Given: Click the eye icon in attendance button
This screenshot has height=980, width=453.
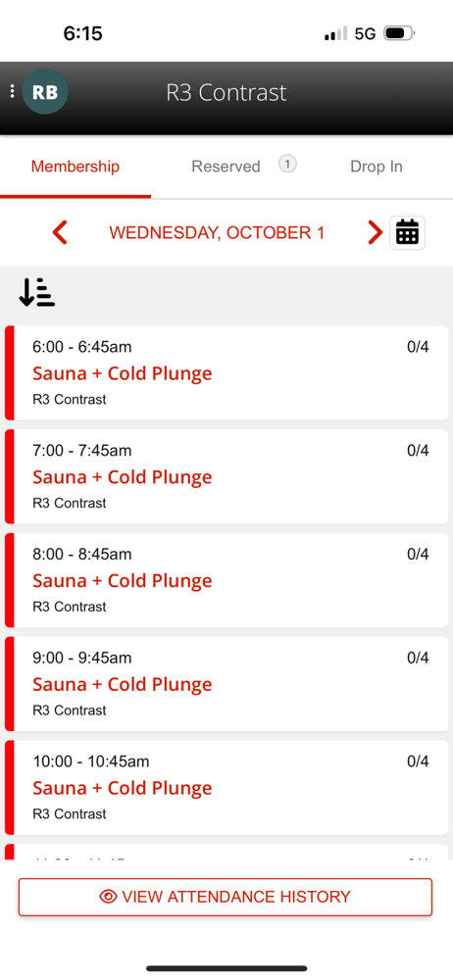Looking at the screenshot, I should 108,897.
